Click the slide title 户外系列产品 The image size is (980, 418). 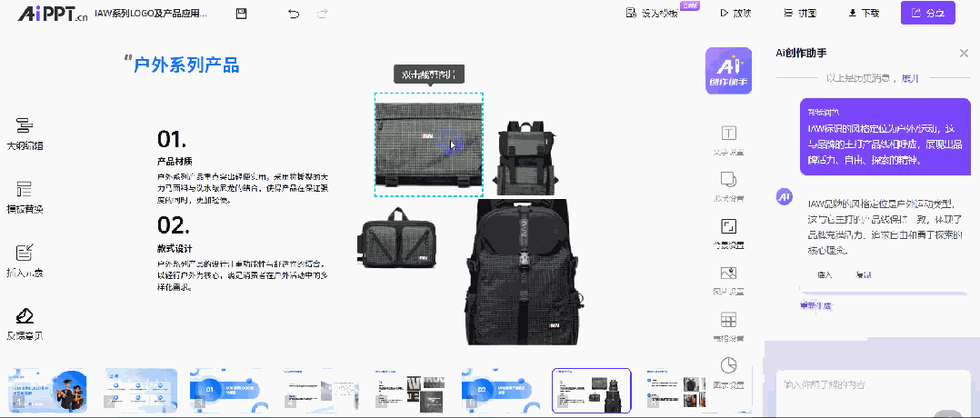186,65
